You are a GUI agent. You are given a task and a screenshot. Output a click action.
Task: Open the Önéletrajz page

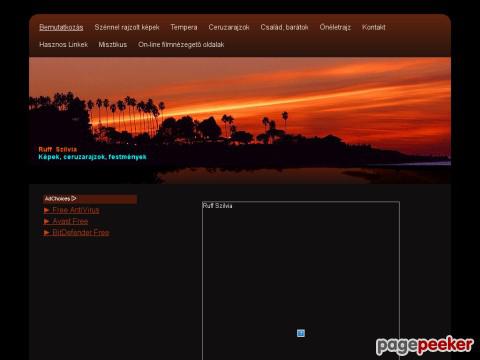(335, 27)
